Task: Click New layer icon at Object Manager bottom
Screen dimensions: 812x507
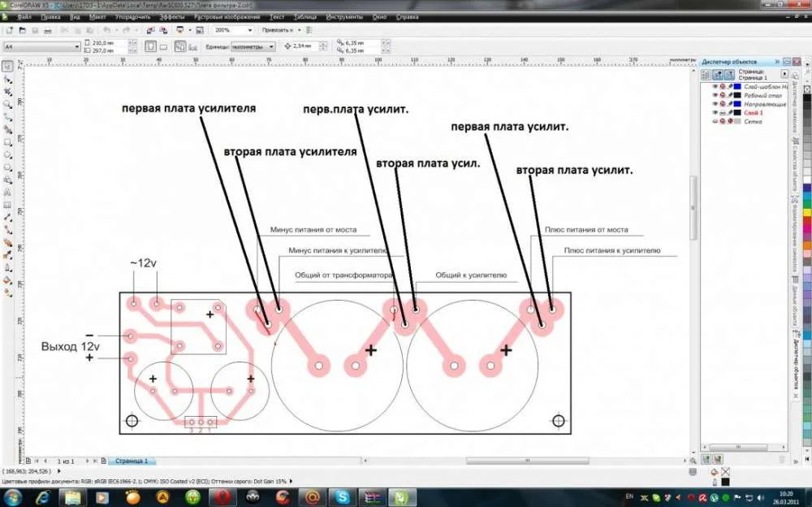Action: tap(706, 459)
